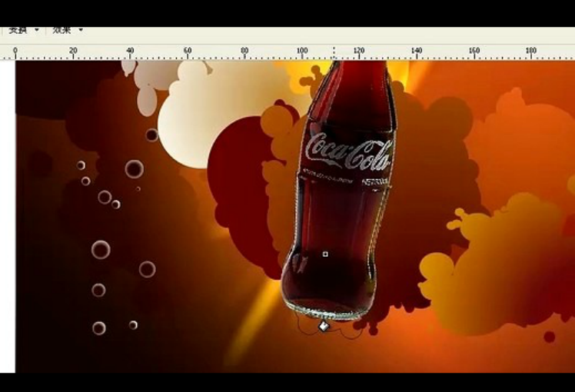Viewport: 575px width, 392px height.
Task: Click the ruler mark labeled 140
Action: [417, 50]
